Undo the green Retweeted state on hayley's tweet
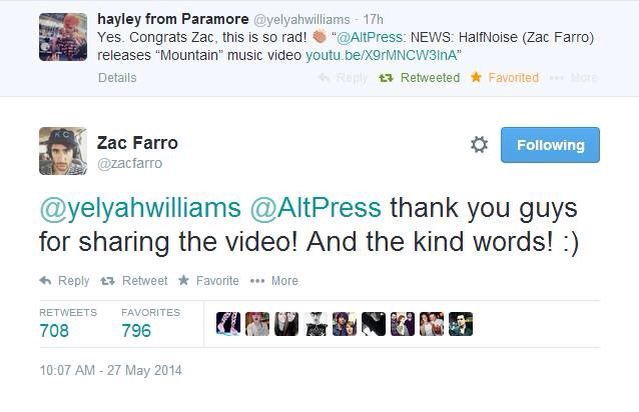Screen dimensions: 639x412 tap(419, 77)
